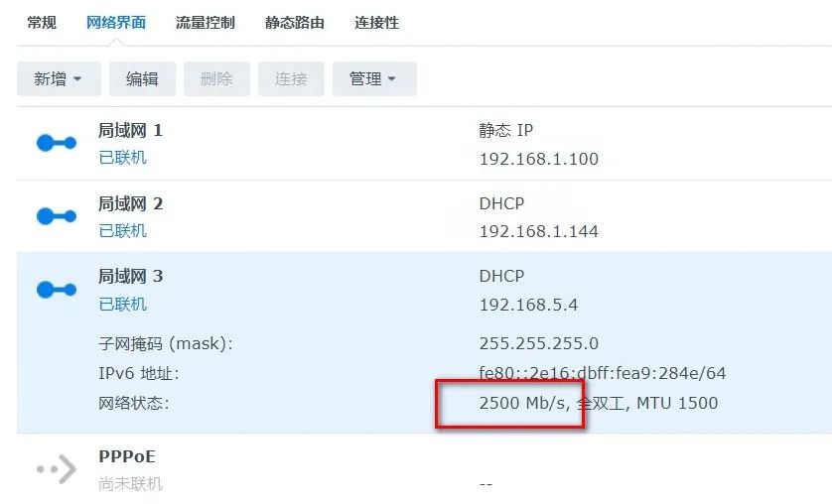Click the 编辑 button

tap(142, 79)
